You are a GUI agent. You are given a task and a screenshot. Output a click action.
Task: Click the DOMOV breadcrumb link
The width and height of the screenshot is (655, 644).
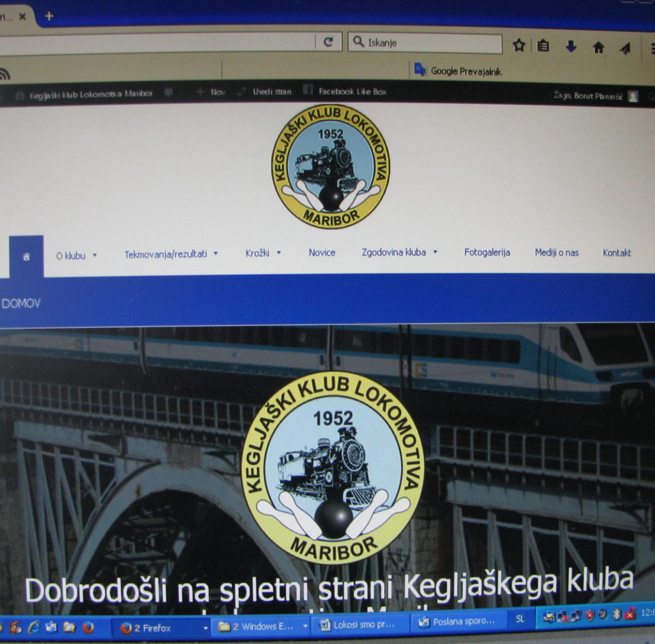click(x=21, y=303)
